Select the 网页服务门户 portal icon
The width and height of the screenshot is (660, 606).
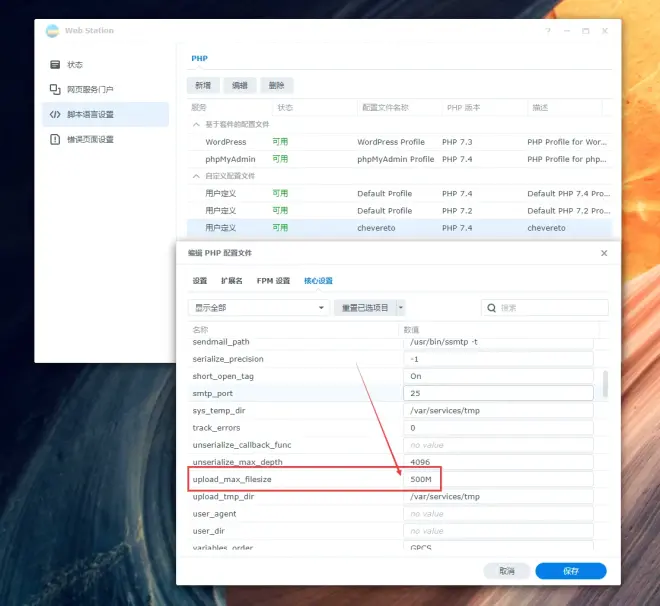[x=55, y=89]
